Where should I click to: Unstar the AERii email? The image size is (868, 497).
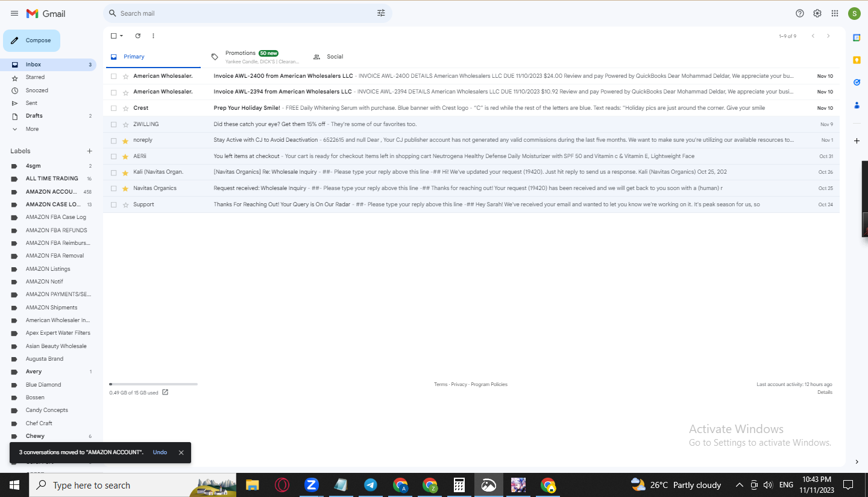click(125, 156)
